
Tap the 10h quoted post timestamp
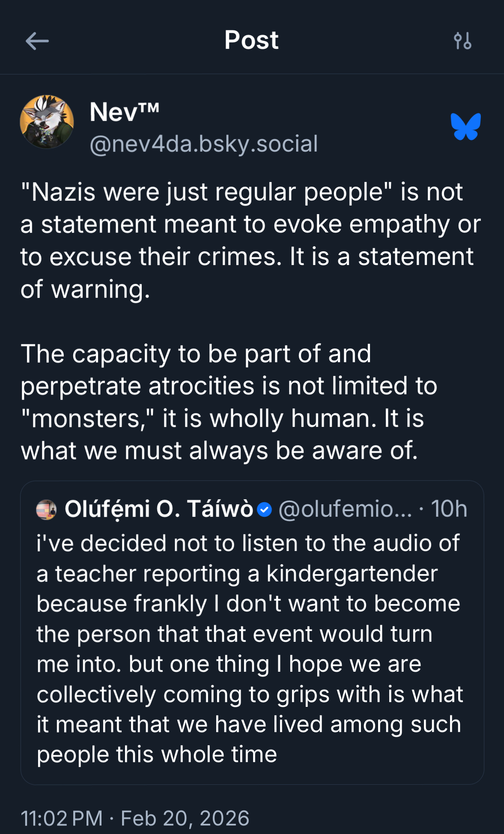[449, 509]
